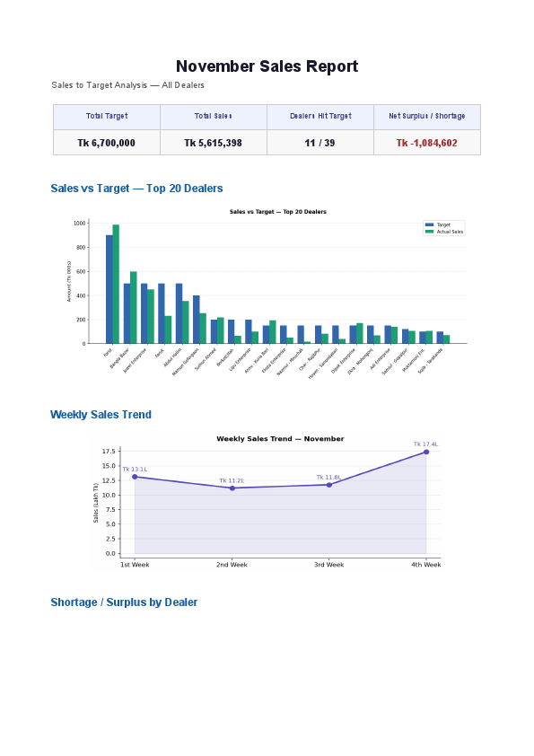Image resolution: width=534 pixels, height=756 pixels.
Task: Select the value Tk 6,700,000
Action: pos(107,143)
